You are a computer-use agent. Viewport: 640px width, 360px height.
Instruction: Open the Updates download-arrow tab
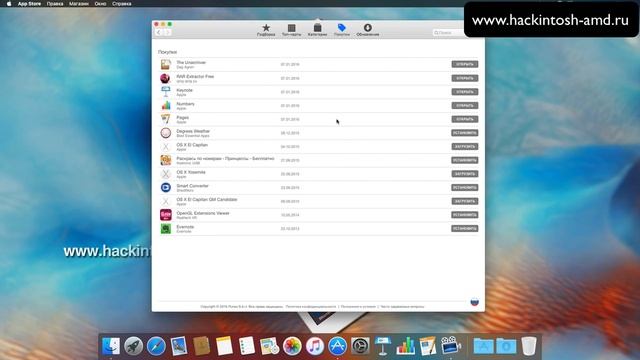(368, 30)
